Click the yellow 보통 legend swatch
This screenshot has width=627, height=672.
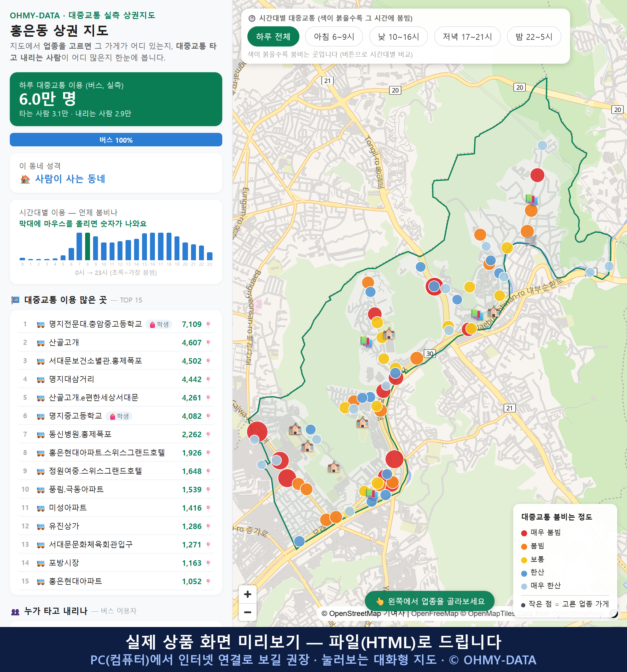click(524, 560)
